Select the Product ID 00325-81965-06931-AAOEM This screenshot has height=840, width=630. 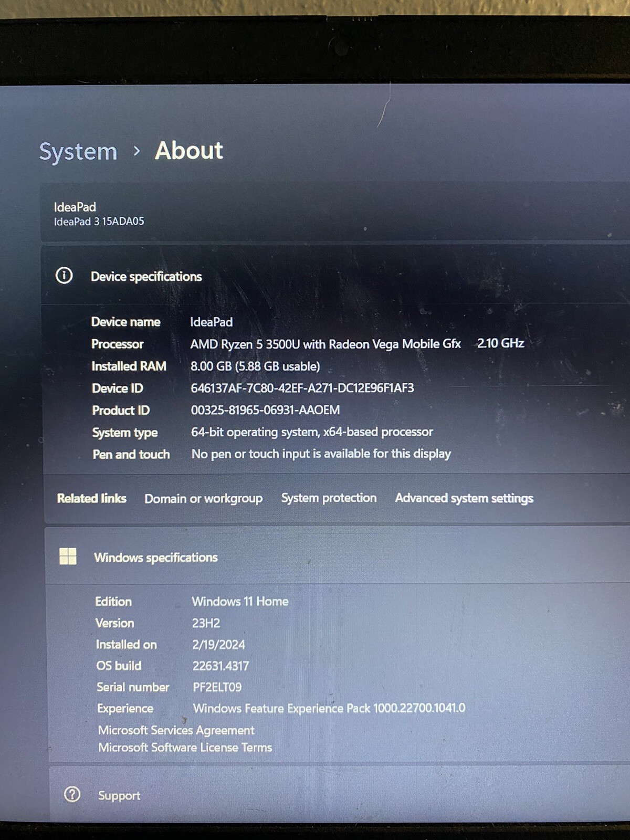tap(266, 410)
